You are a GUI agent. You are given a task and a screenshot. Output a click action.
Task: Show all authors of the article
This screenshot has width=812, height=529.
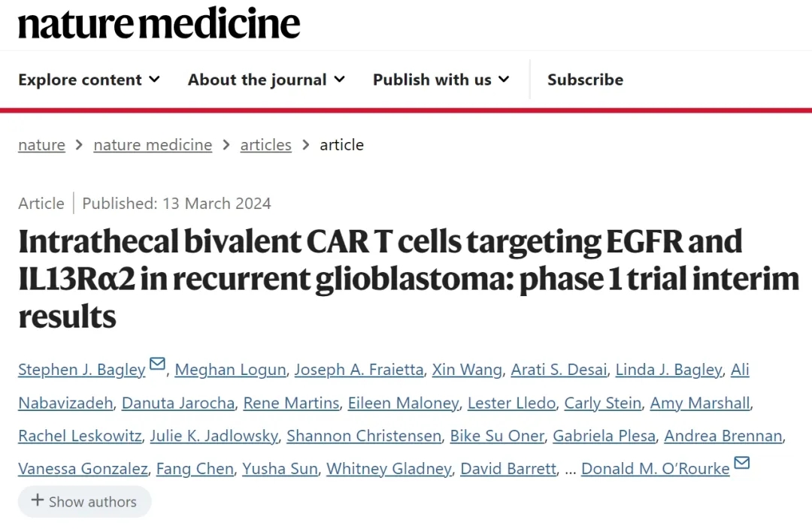pyautogui.click(x=84, y=501)
